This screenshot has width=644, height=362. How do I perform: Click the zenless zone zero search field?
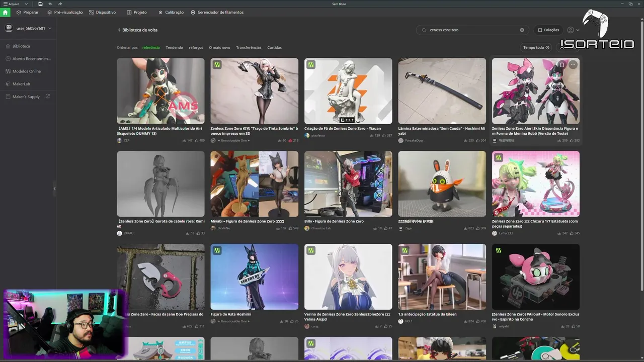tap(472, 30)
